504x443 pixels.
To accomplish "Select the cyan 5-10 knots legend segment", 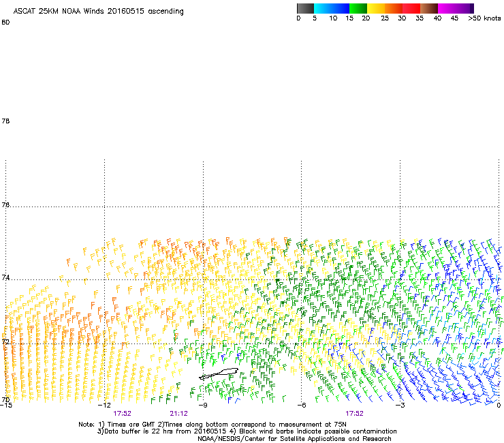I will [323, 8].
